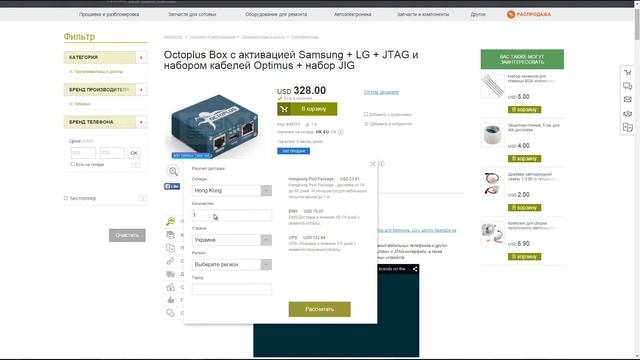Image resolution: width=640 pixels, height=360 pixels.
Task: Click the yellow magnifier tab icon
Action: (171, 221)
